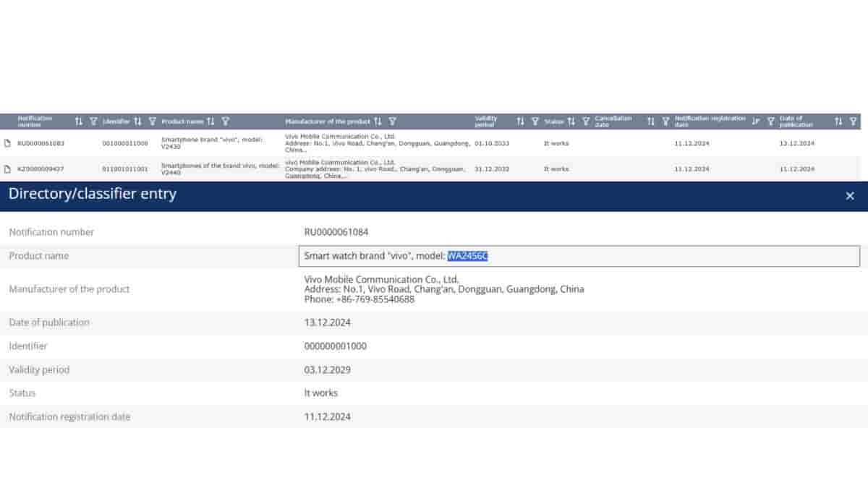Sort the Identifier column

[x=137, y=121]
